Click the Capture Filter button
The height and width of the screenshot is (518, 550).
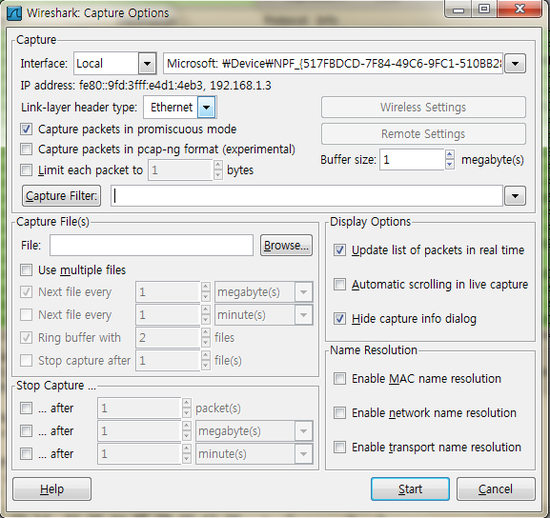click(x=61, y=196)
